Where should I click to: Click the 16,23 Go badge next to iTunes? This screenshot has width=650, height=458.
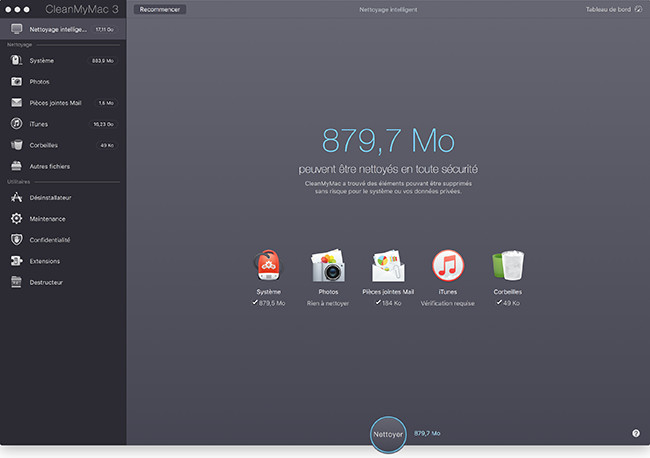[x=103, y=124]
